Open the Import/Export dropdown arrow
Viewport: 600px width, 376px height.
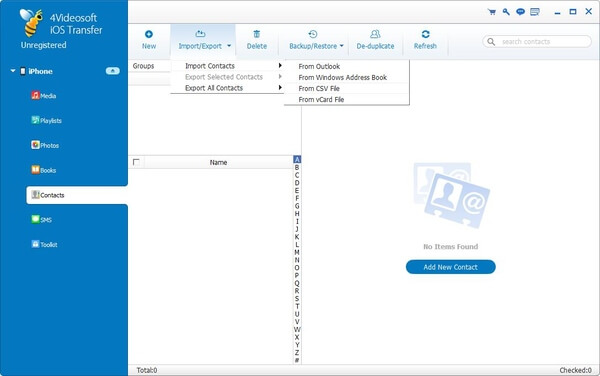229,46
